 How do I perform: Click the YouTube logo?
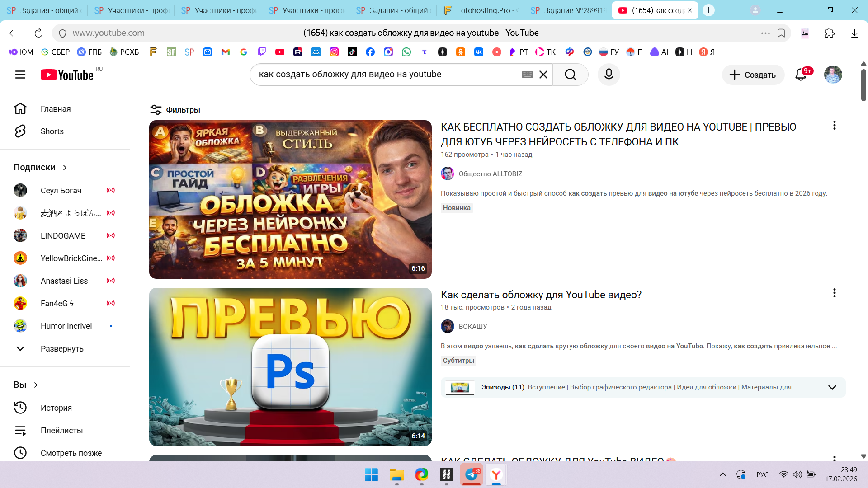point(67,75)
